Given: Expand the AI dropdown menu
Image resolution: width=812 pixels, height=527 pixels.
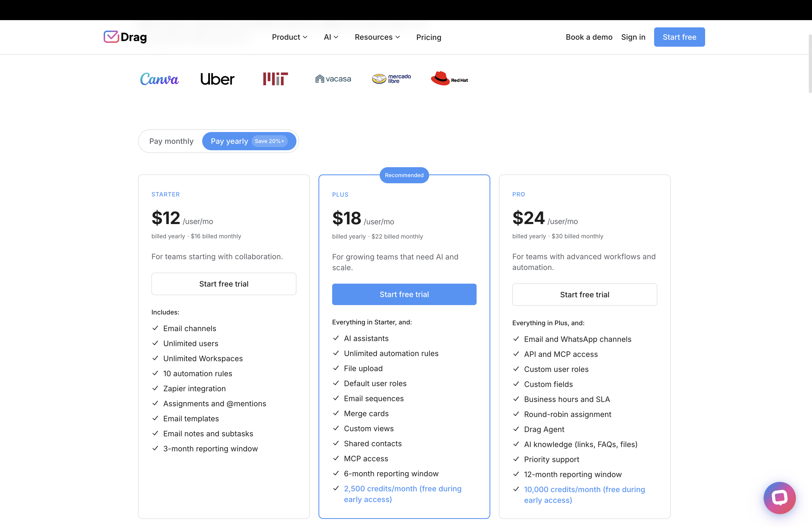Looking at the screenshot, I should [331, 37].
